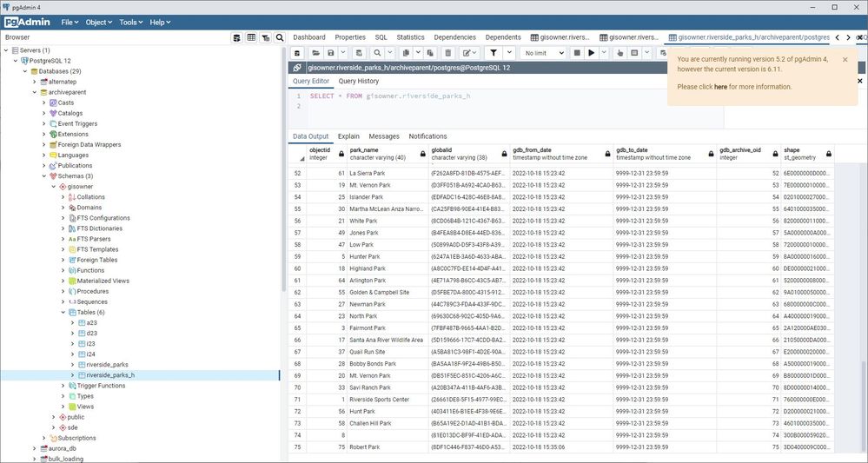
Task: Click the pgAdmin logo
Action: [x=27, y=22]
